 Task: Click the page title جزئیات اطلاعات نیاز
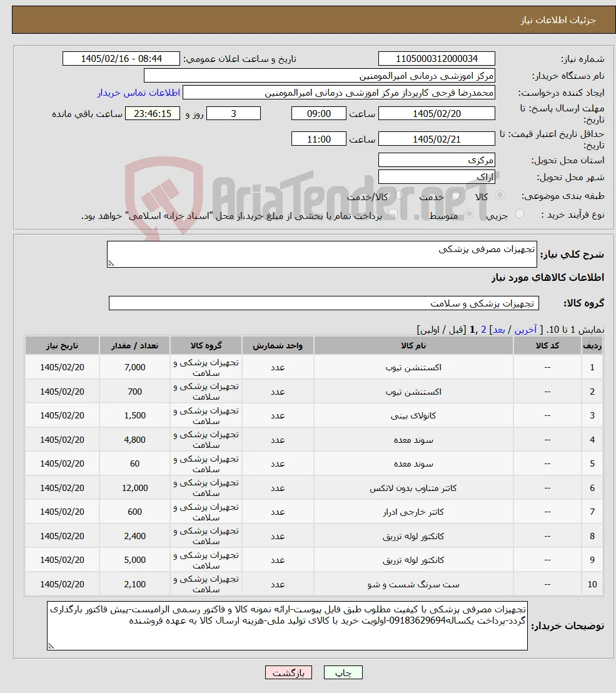tap(558, 21)
